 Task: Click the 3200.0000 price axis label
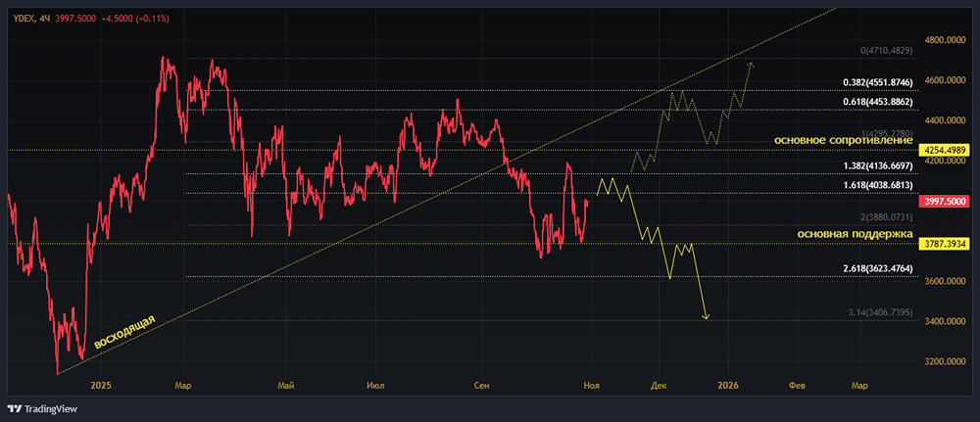point(945,362)
